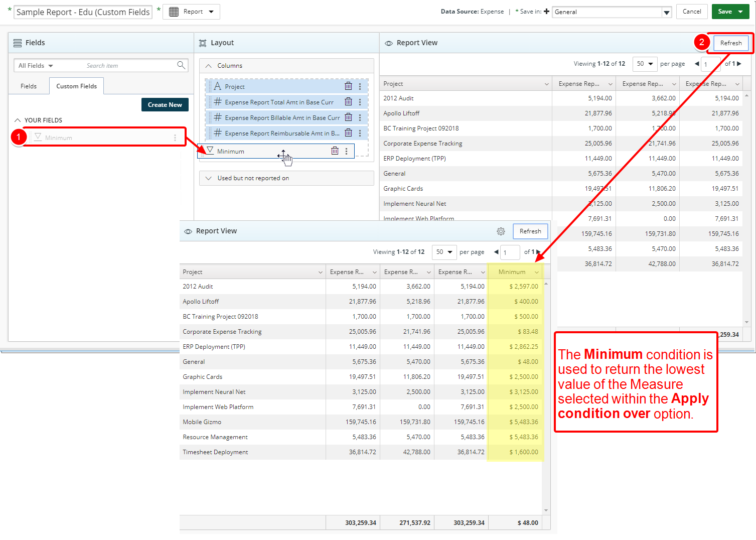Image resolution: width=756 pixels, height=540 pixels.
Task: Open the Project column header dropdown in the lower table
Action: [x=321, y=272]
